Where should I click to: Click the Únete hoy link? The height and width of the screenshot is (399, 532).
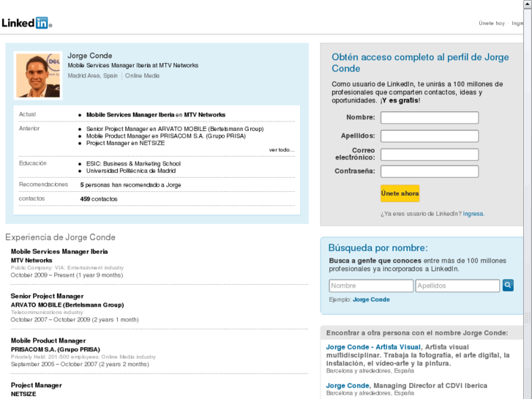492,23
